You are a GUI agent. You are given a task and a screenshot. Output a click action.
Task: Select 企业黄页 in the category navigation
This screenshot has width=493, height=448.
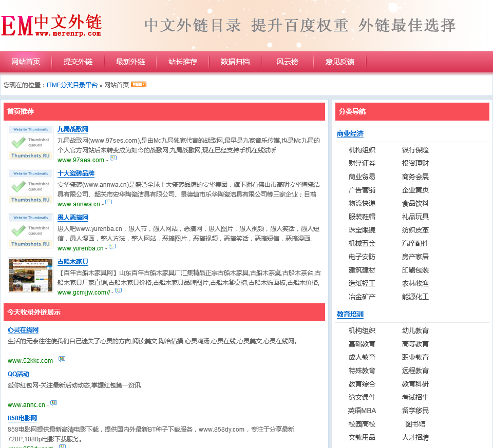tap(415, 190)
